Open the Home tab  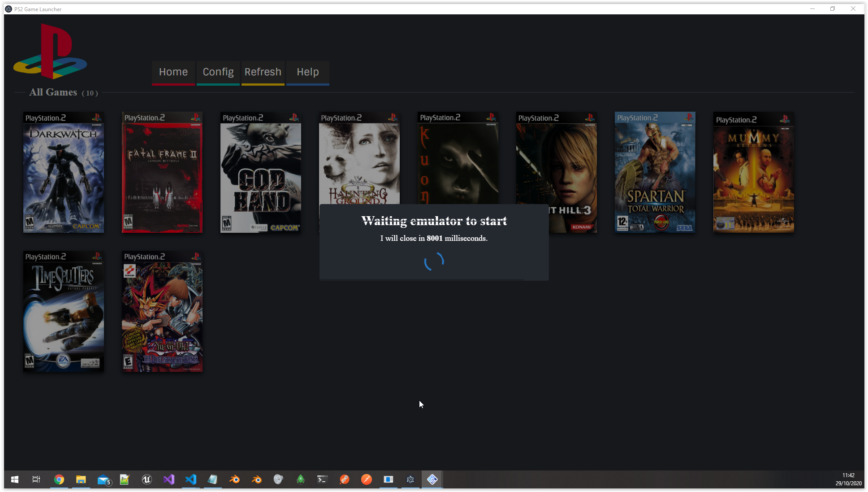(173, 72)
